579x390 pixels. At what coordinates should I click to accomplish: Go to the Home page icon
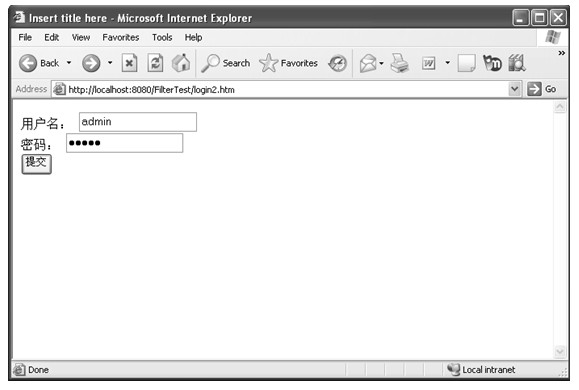181,63
